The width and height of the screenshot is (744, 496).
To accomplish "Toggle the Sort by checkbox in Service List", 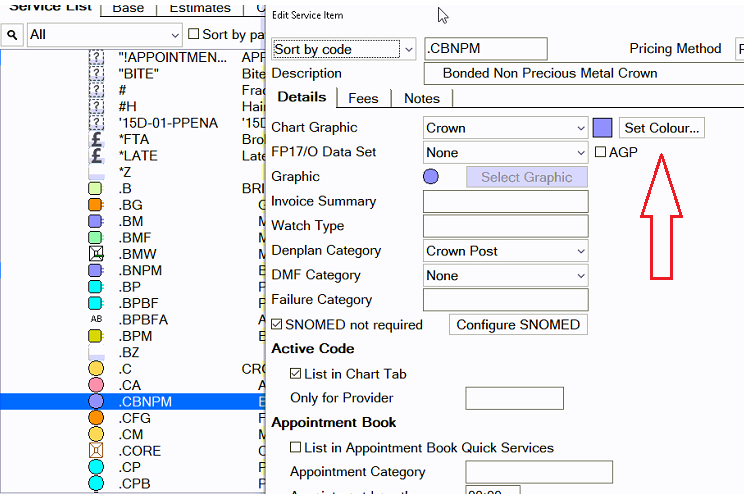I will (193, 34).
